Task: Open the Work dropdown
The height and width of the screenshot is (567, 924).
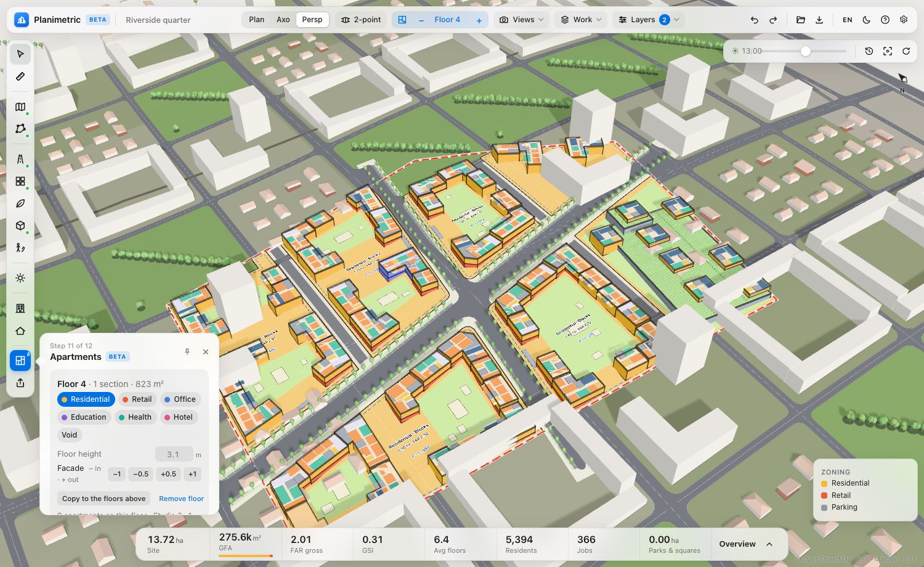Action: point(581,20)
